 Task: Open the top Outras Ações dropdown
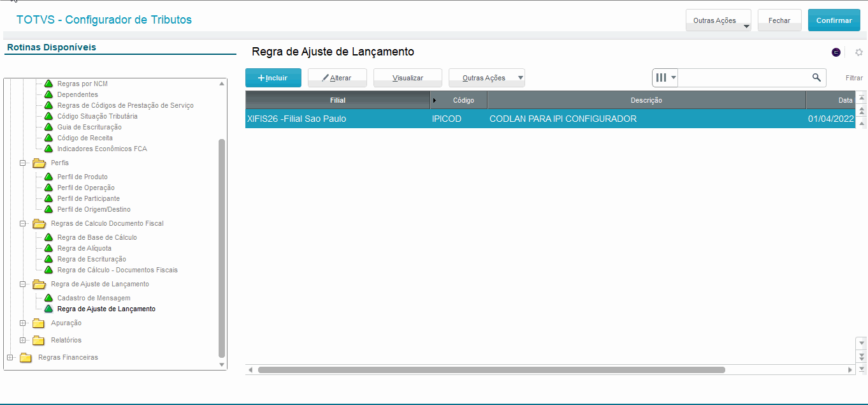click(x=718, y=20)
